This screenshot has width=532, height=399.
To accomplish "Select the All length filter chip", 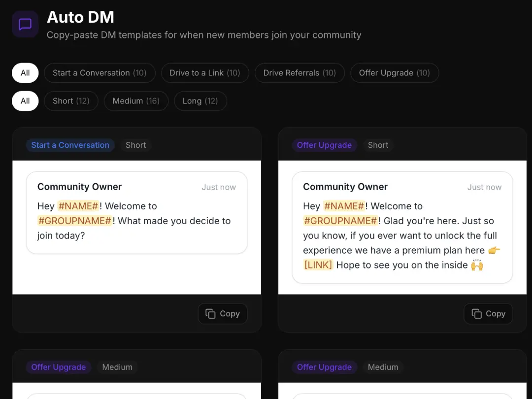I will click(x=25, y=101).
